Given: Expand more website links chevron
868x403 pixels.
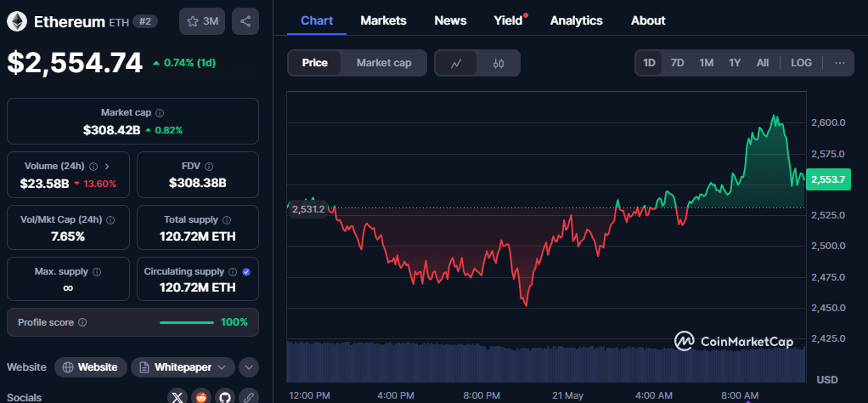Looking at the screenshot, I should (249, 367).
